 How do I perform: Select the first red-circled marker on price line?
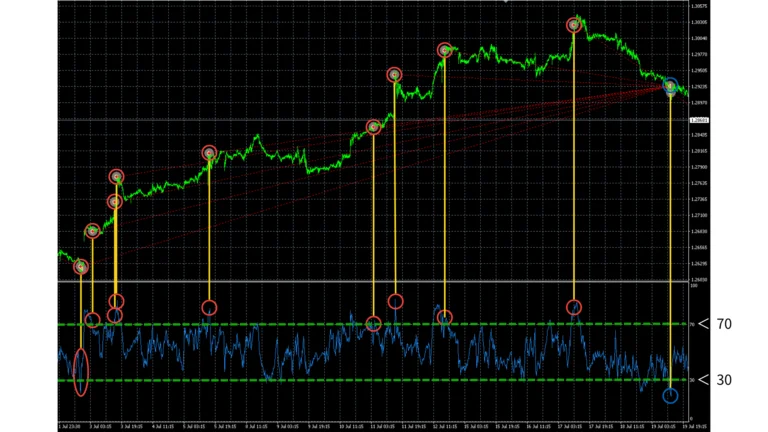(x=81, y=267)
